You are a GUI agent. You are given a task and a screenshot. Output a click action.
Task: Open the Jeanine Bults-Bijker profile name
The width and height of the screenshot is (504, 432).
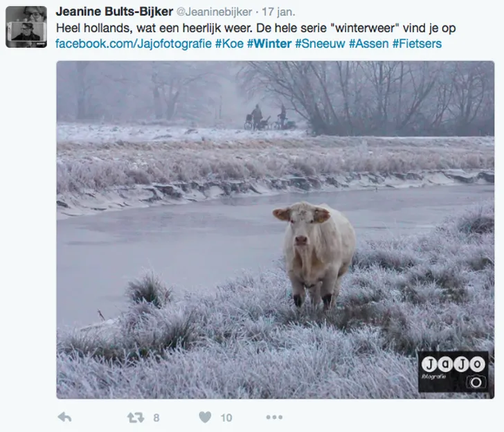tap(114, 12)
